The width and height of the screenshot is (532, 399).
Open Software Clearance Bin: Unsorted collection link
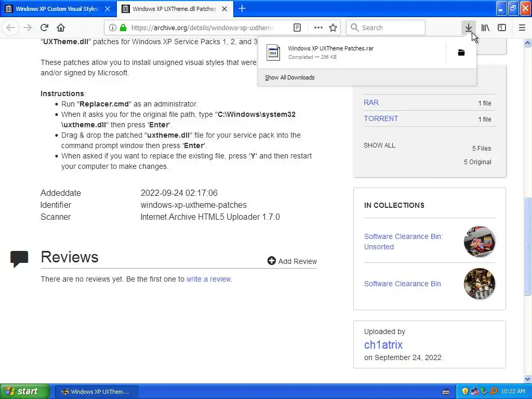pyautogui.click(x=403, y=242)
